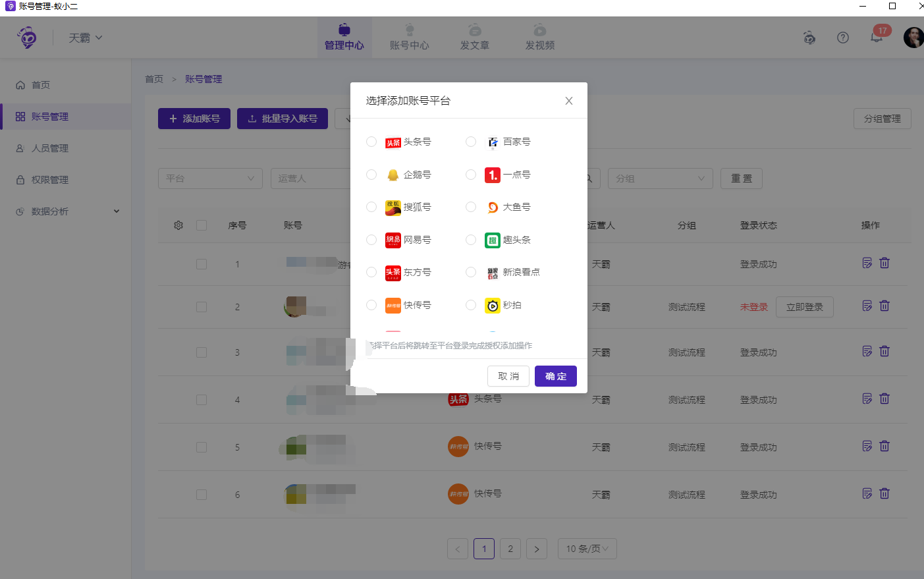Click the edit icon for row 3
The width and height of the screenshot is (924, 579).
click(867, 351)
